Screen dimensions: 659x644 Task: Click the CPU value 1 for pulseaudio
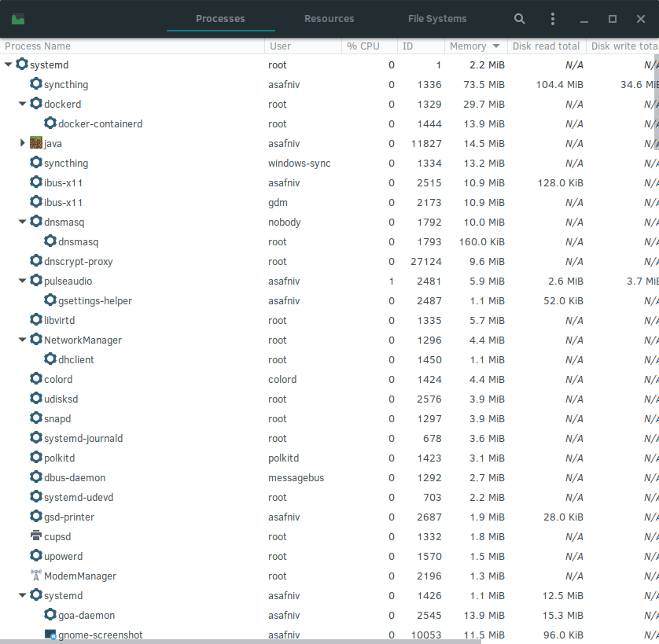click(392, 282)
